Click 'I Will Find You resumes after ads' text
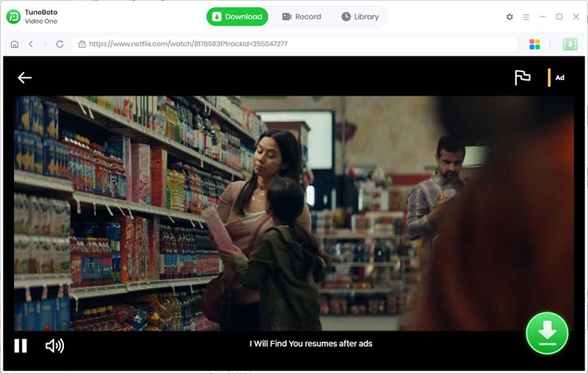Viewport: 588px width, 374px height. 311,344
